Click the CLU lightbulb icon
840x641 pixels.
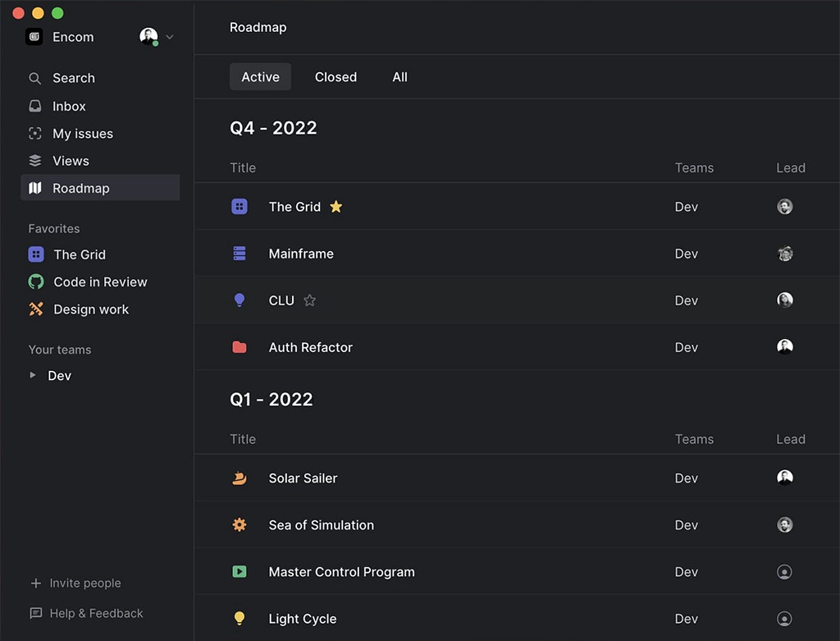click(240, 300)
